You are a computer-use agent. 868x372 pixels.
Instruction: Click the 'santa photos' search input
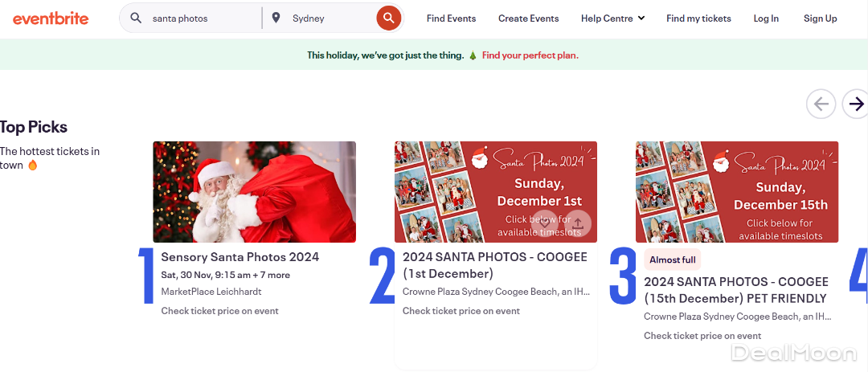pos(201,18)
